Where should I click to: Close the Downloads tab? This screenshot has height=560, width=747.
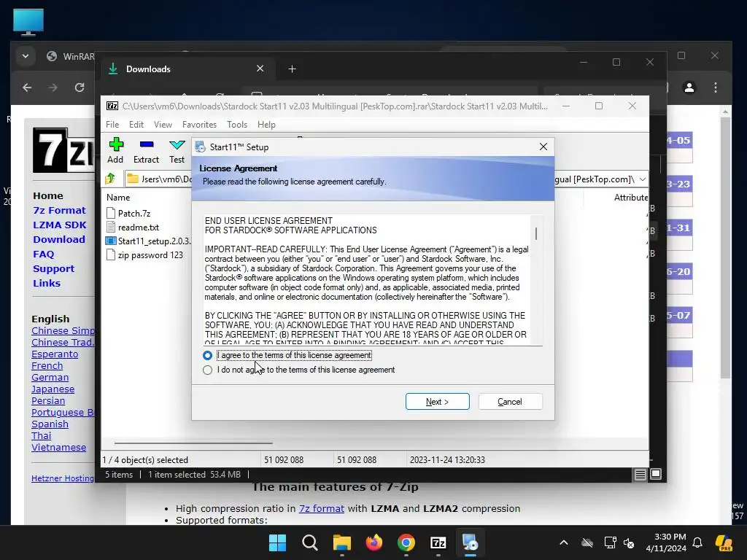click(x=260, y=69)
